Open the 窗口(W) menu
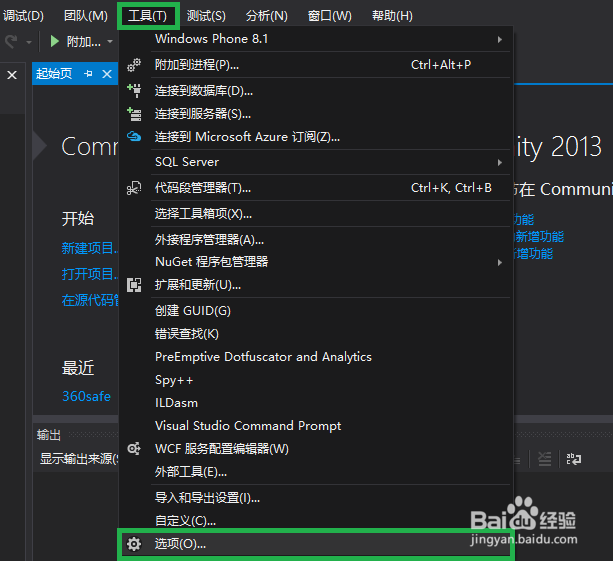613x561 pixels. tap(330, 16)
